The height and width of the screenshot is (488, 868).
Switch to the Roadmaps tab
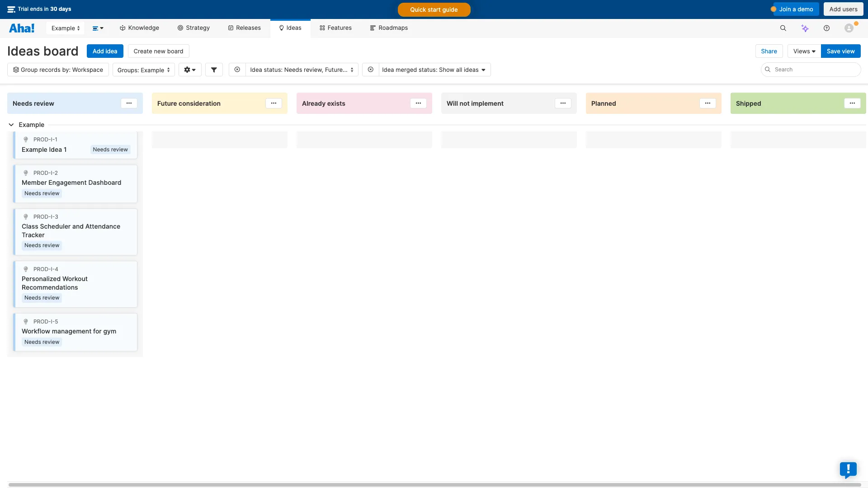pyautogui.click(x=389, y=28)
